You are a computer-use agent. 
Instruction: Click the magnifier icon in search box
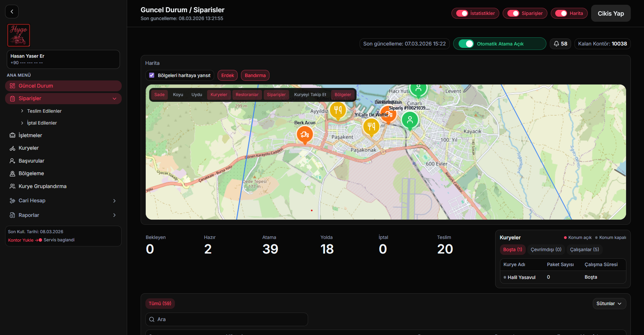tap(152, 319)
